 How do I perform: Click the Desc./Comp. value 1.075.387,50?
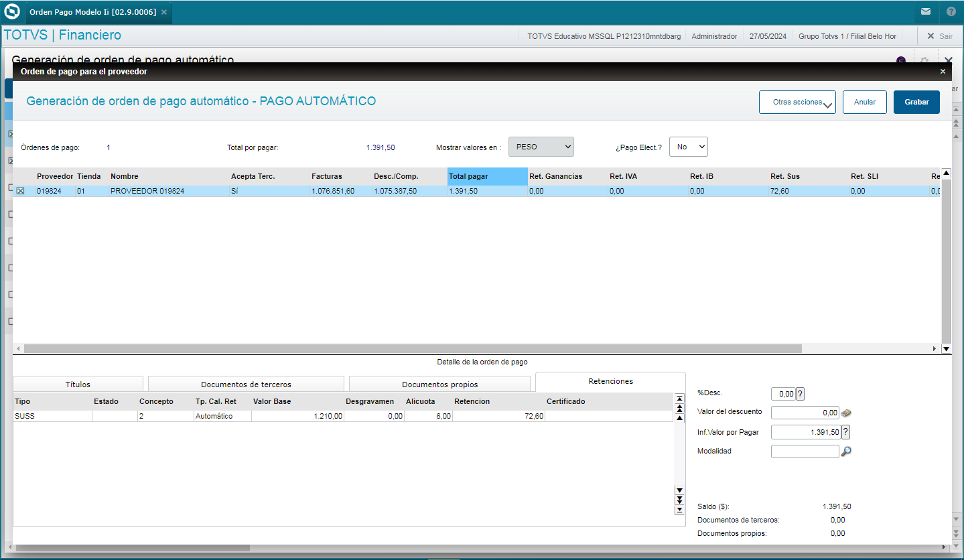click(x=395, y=191)
